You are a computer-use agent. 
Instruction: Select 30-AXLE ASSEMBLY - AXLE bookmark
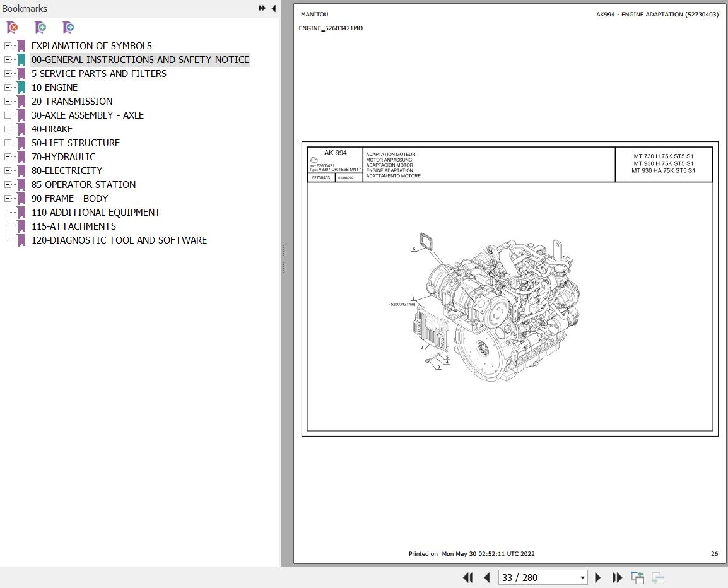88,115
